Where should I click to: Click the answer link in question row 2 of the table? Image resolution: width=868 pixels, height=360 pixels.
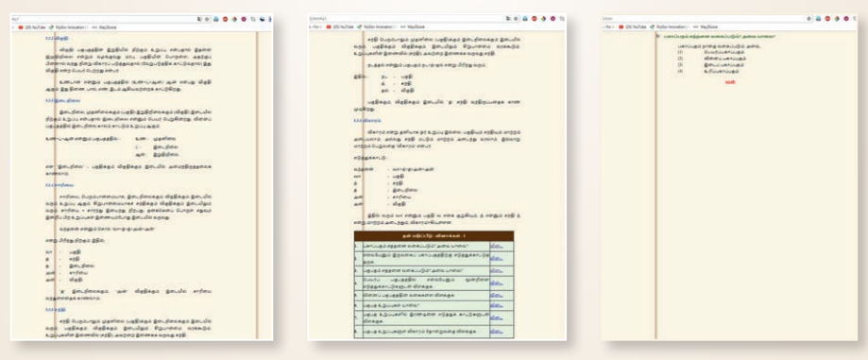[x=497, y=258]
